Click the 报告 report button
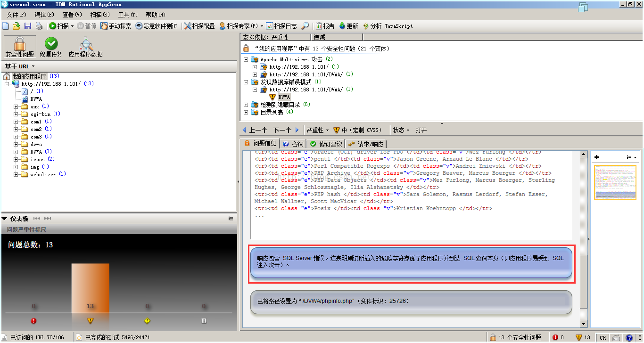The image size is (644, 343). coord(325,26)
